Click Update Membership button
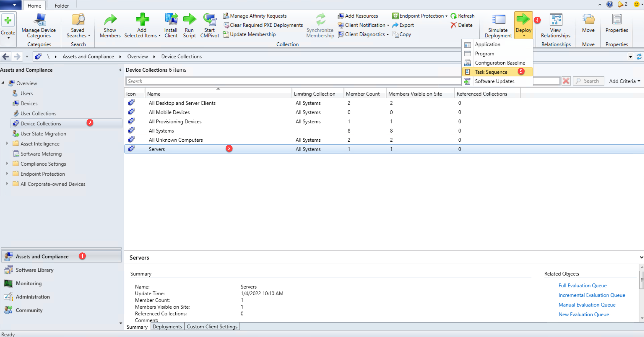 [252, 34]
